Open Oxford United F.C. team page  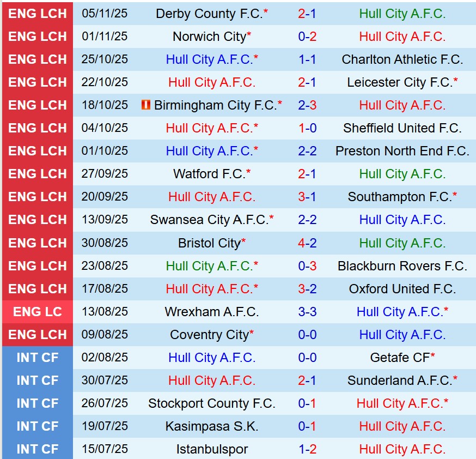pos(402,289)
